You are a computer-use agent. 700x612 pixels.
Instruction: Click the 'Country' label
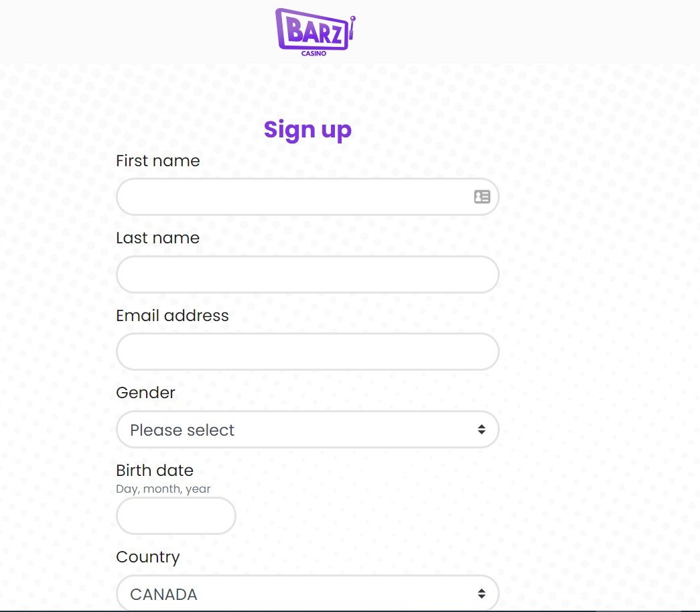pos(148,557)
